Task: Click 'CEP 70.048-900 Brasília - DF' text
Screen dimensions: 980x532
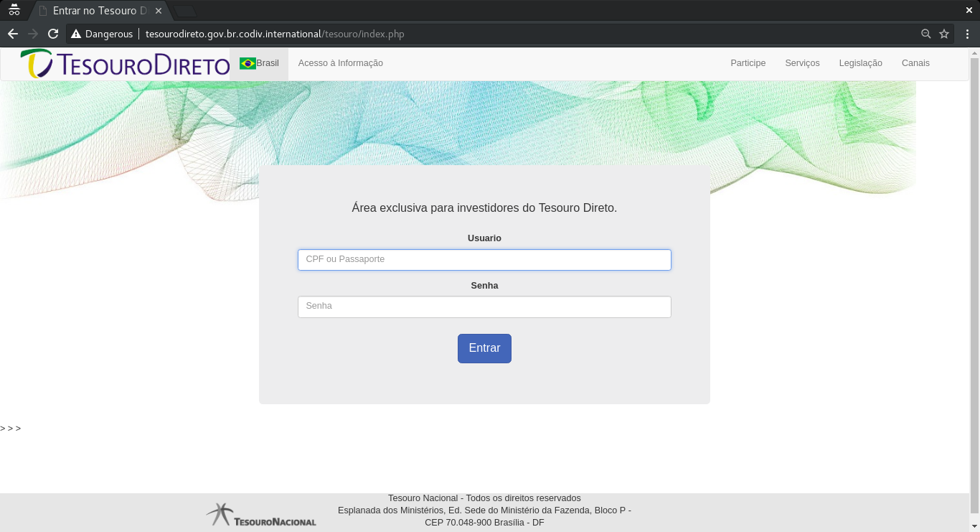Action: pyautogui.click(x=484, y=523)
